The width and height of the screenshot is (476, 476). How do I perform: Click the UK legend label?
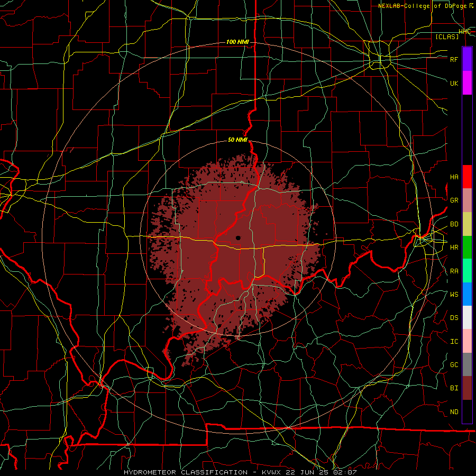454,83
